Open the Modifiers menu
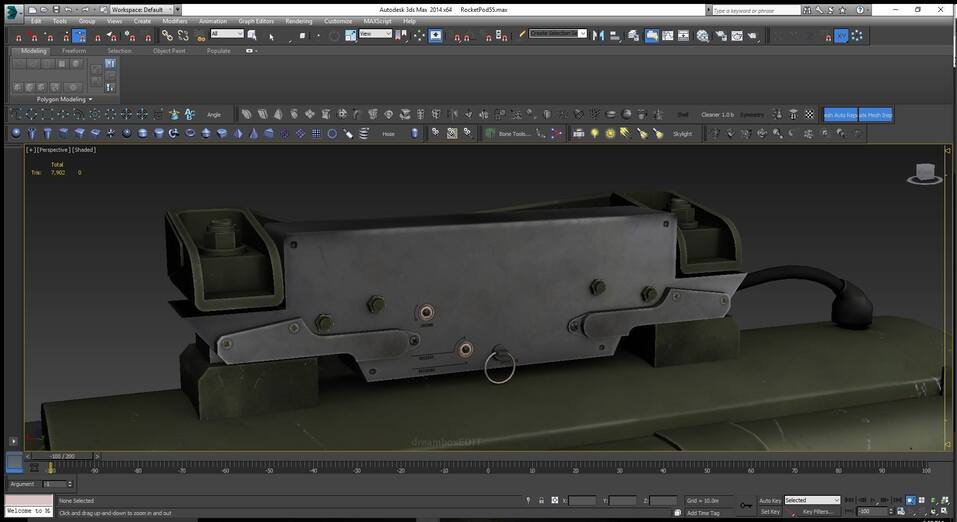Image resolution: width=957 pixels, height=522 pixels. 174,21
